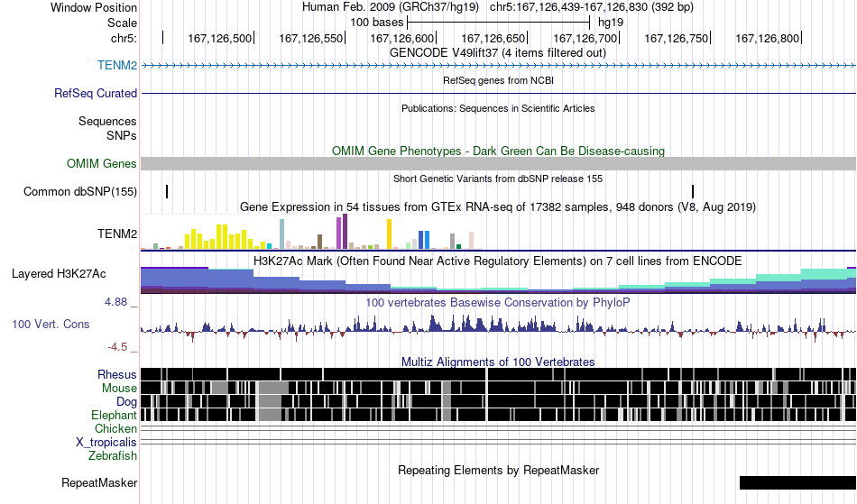Click the Chicken species alignment label

click(x=115, y=428)
